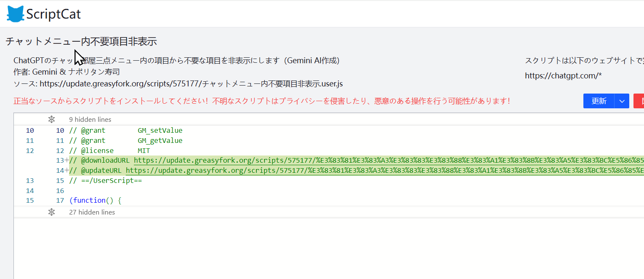644x279 pixels.
Task: Expand the 27 hidden lines unfold icon
Action: tap(51, 212)
